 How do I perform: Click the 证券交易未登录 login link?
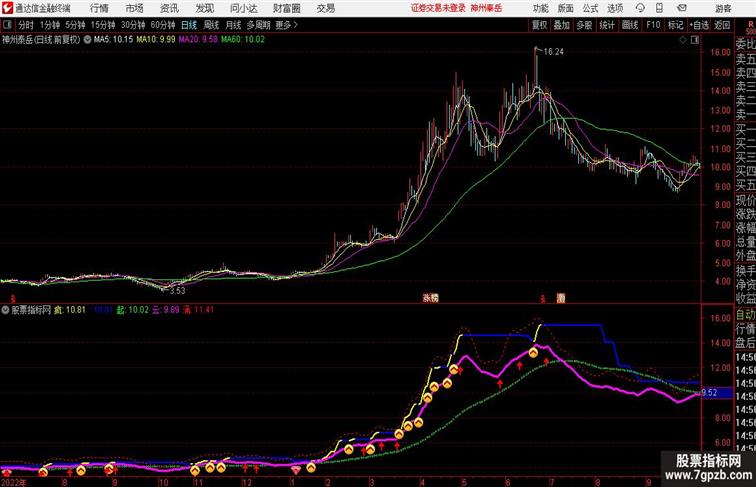click(438, 8)
